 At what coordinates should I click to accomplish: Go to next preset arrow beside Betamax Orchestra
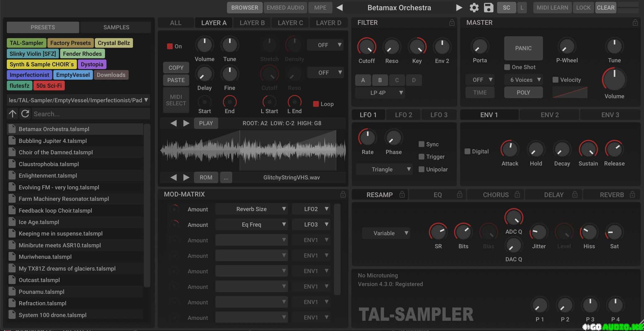(459, 7)
